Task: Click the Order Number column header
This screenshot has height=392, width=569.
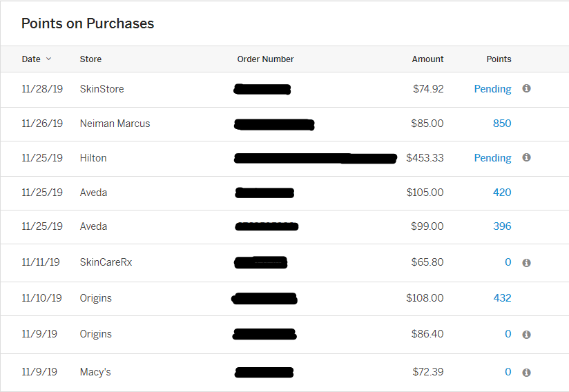Action: [265, 59]
